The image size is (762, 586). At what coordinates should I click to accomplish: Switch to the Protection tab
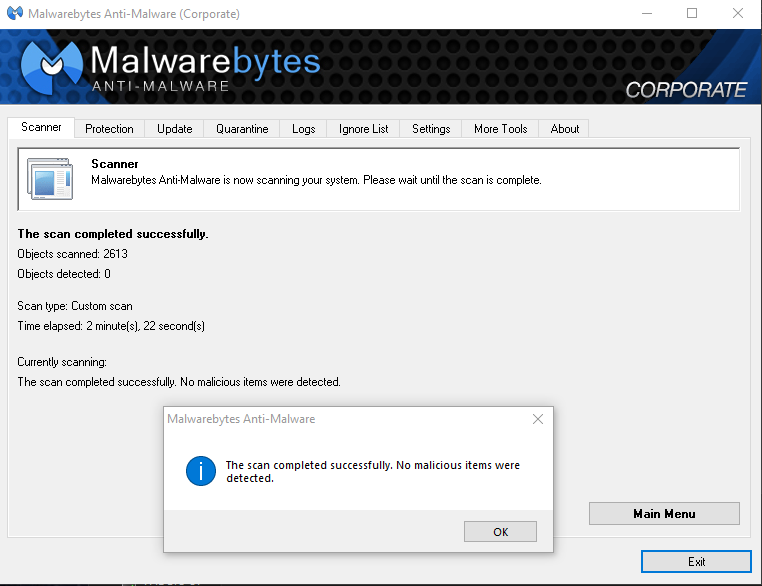pyautogui.click(x=109, y=129)
